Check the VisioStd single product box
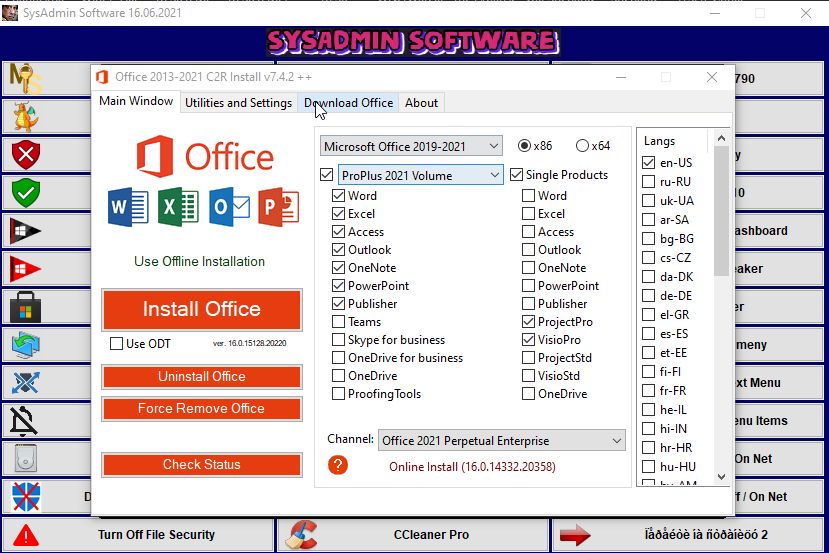829x553 pixels. coord(528,375)
